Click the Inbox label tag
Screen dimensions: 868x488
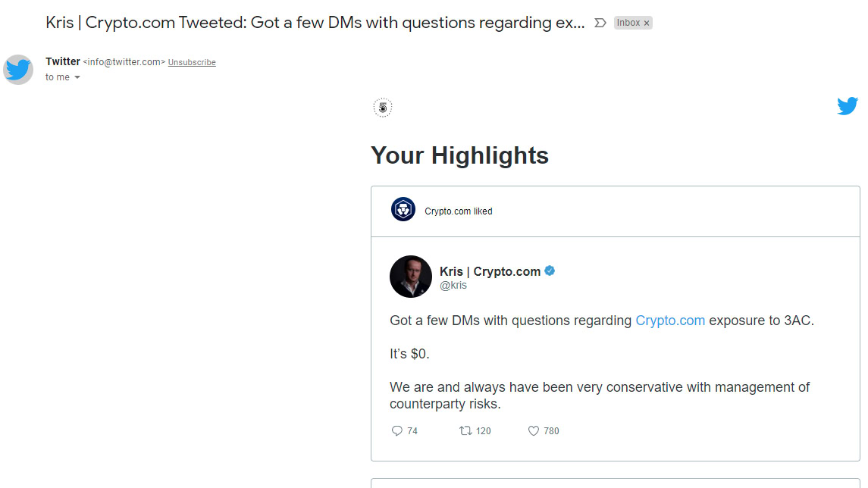628,23
